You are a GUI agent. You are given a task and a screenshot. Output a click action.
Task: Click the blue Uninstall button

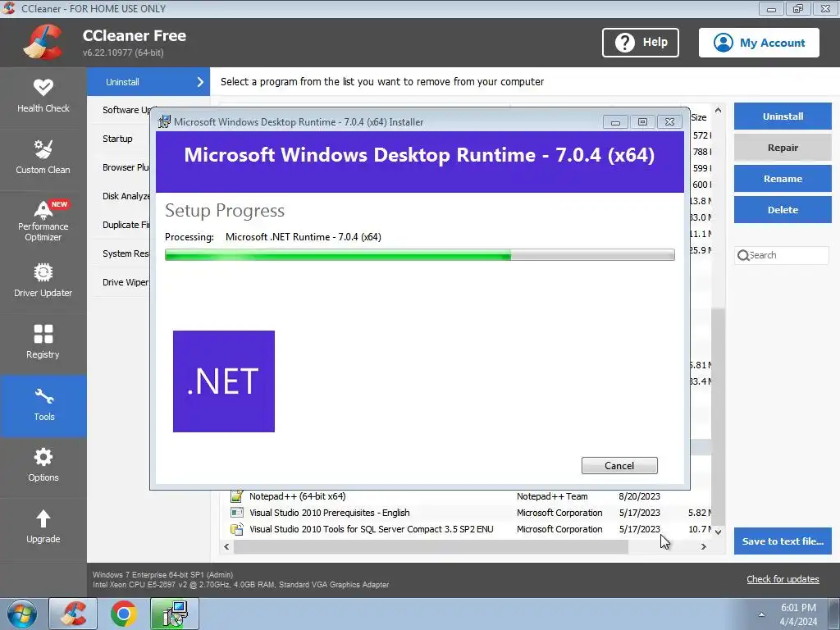[783, 116]
